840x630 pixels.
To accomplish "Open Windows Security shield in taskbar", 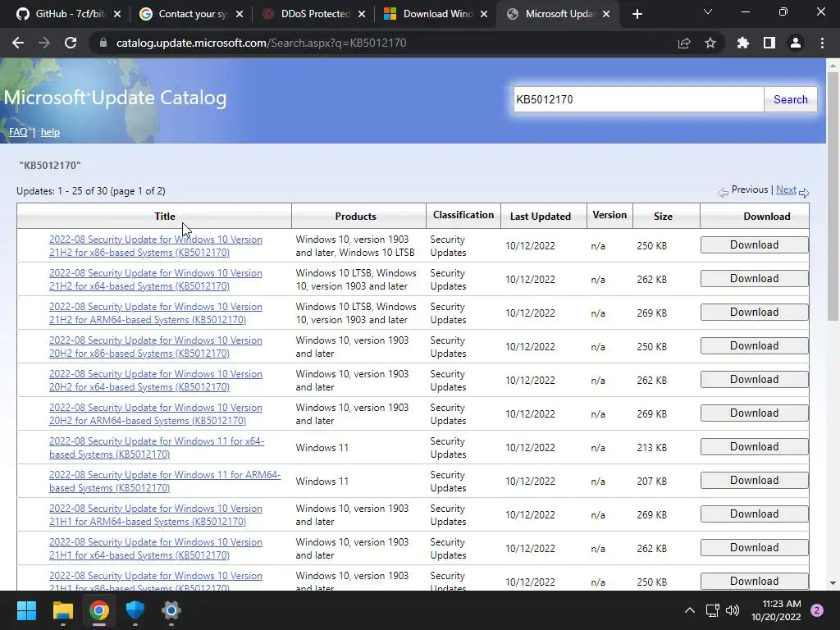I will tap(135, 610).
